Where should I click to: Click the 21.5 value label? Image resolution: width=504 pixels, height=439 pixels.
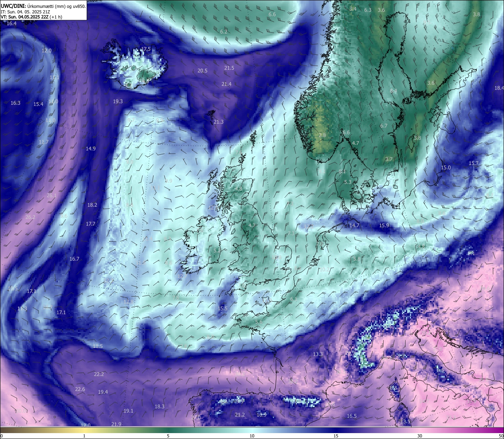point(229,68)
